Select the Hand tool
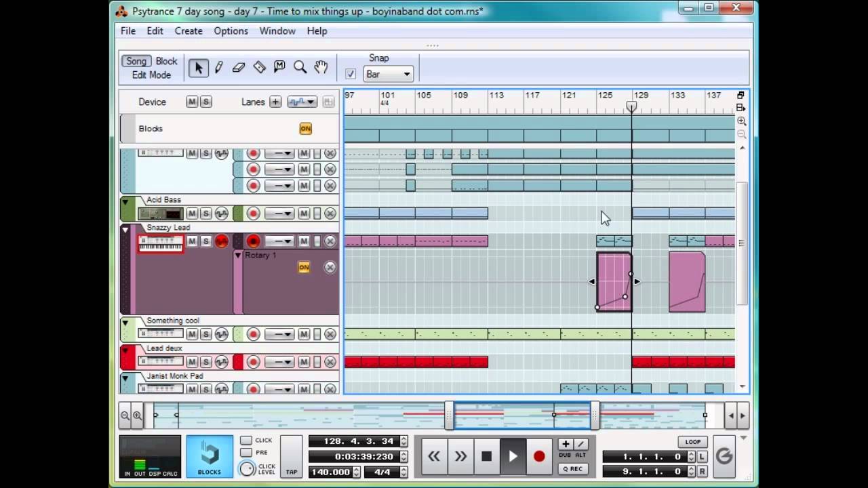The image size is (868, 488). (321, 67)
